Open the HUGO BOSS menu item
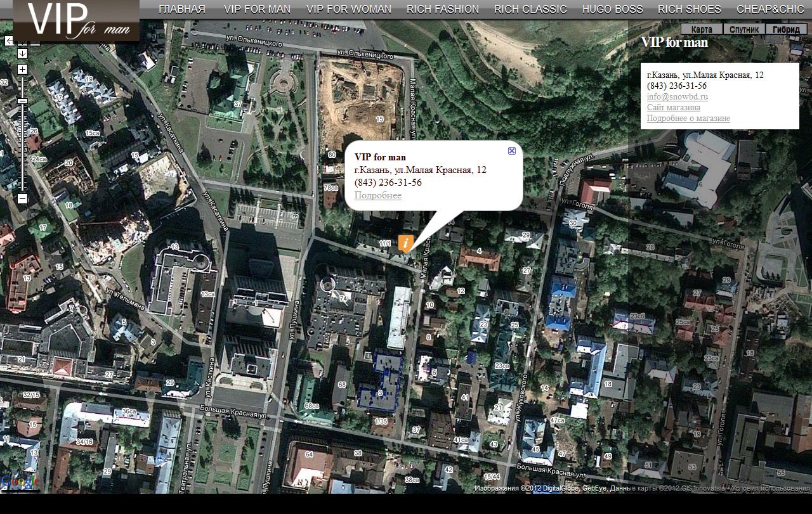This screenshot has width=812, height=514. tap(613, 9)
